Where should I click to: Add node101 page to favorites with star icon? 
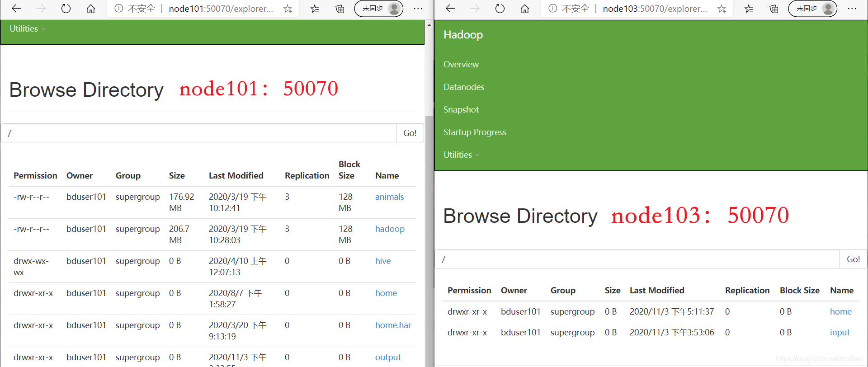[x=288, y=9]
